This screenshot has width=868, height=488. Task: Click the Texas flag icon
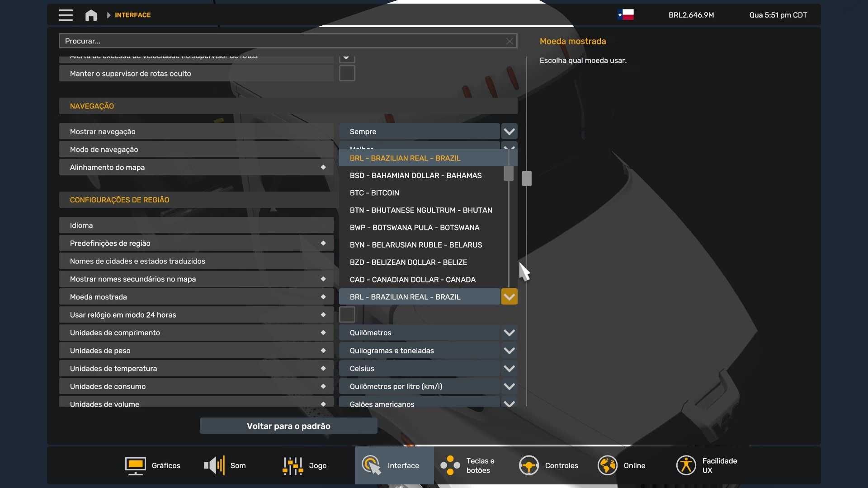coord(626,15)
